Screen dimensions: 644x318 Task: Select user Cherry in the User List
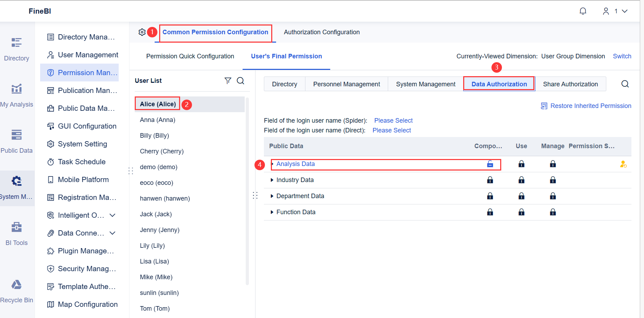coord(162,151)
